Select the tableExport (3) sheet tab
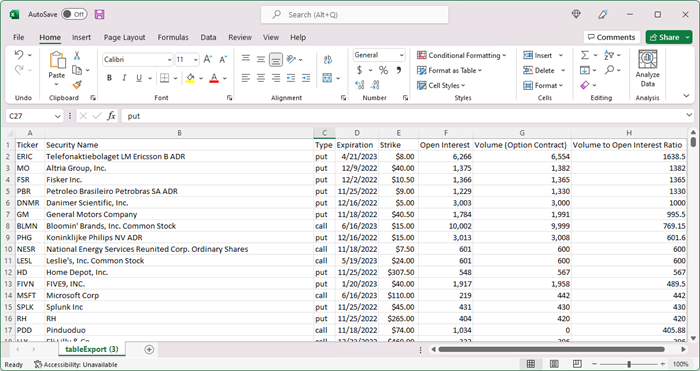Screen dimensions: 700x371 point(92,349)
